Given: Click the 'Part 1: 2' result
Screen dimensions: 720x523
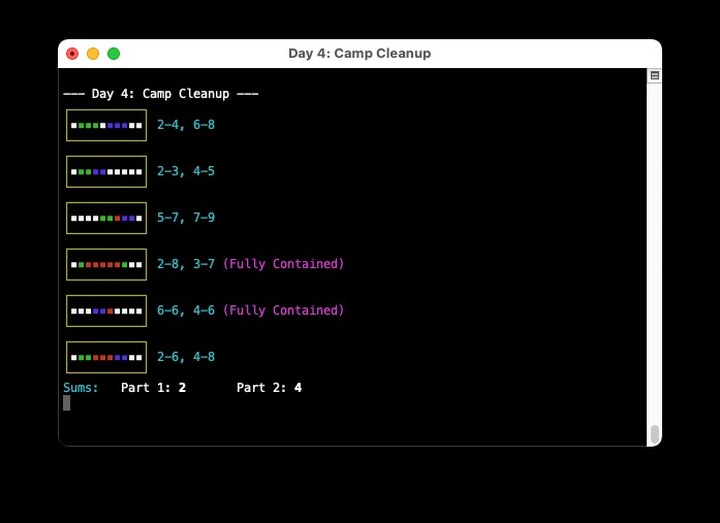Looking at the screenshot, I should point(153,388).
